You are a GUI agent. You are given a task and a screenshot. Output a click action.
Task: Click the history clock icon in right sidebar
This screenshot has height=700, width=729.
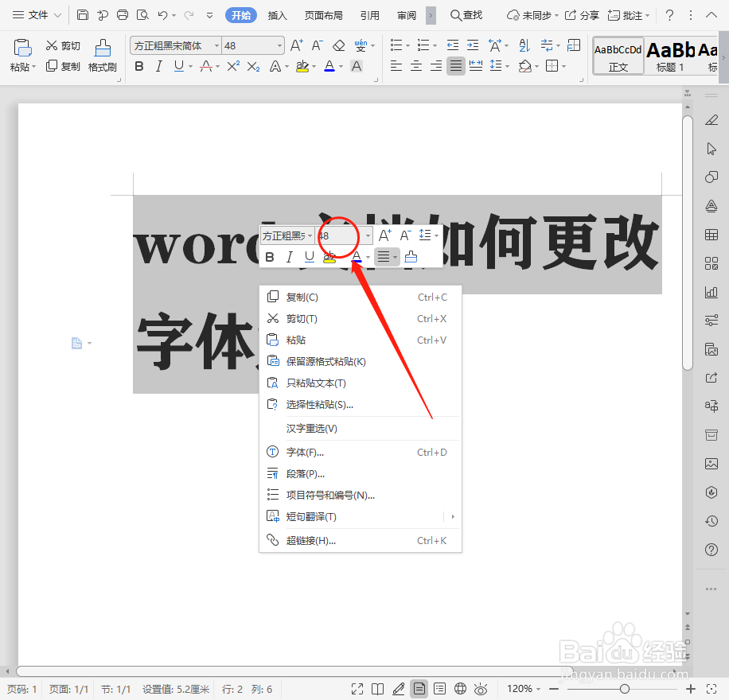pos(711,520)
